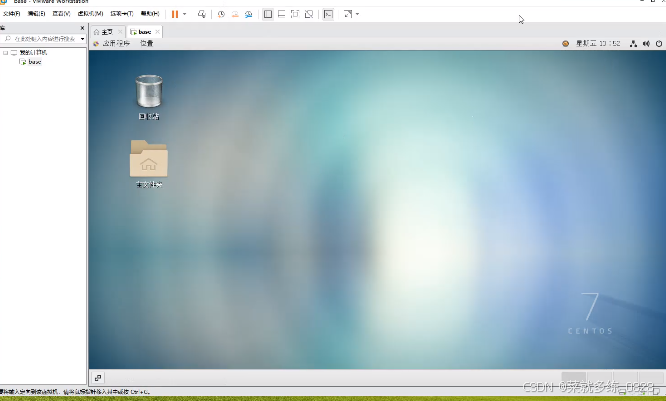Image resolution: width=666 pixels, height=401 pixels.
Task: Collapse the My Computer tree node
Action: pyautogui.click(x=6, y=53)
